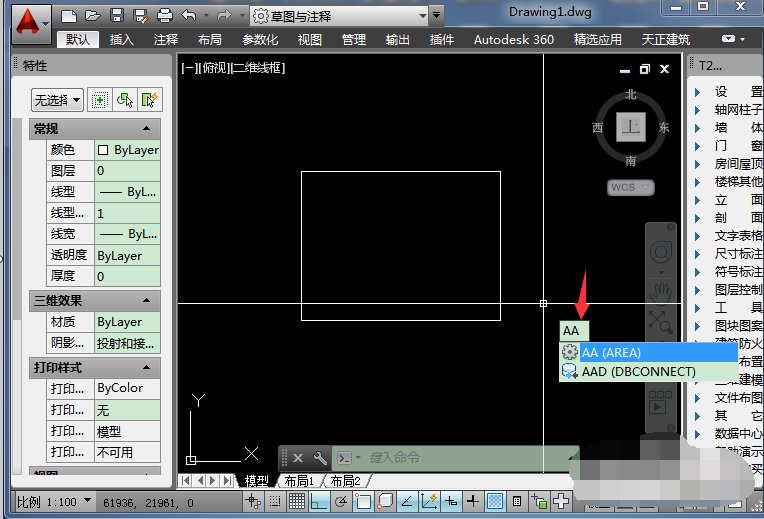Viewport: 764px width, 519px height.
Task: Click the 颜色 ByLayer color field
Action: 127,150
